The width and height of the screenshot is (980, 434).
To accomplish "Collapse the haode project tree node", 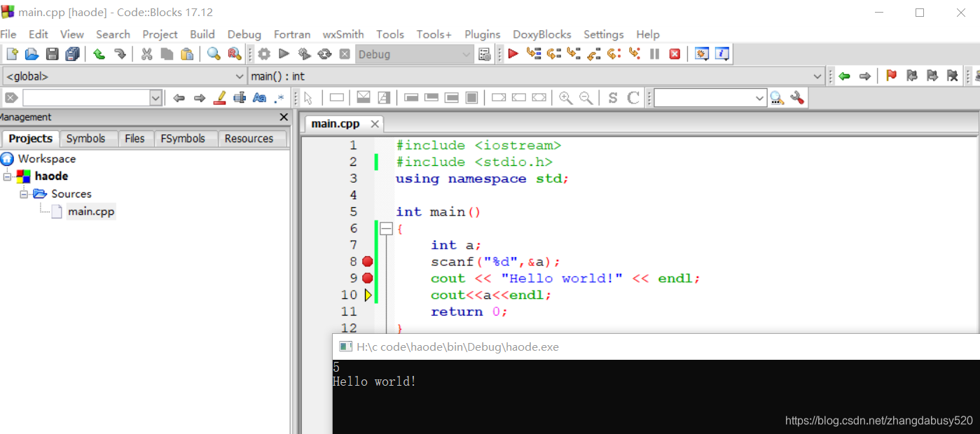I will pyautogui.click(x=7, y=176).
